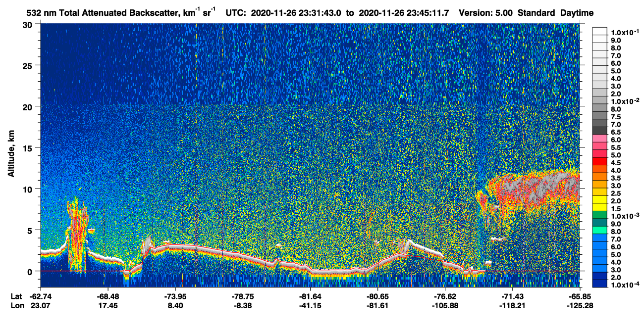The width and height of the screenshot is (644, 330).
Task: Click longitude value "23.07"
Action: tap(41, 306)
